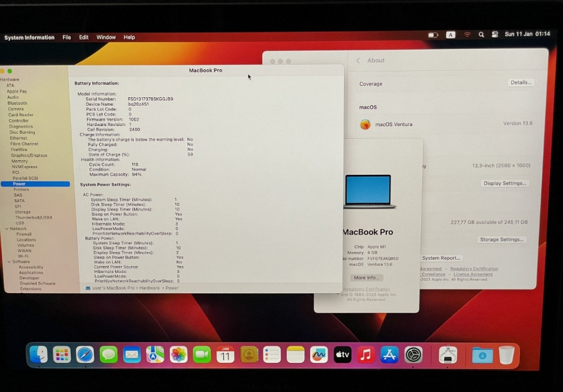The width and height of the screenshot is (563, 392).
Task: Open Finder from the dock
Action: coord(38,354)
